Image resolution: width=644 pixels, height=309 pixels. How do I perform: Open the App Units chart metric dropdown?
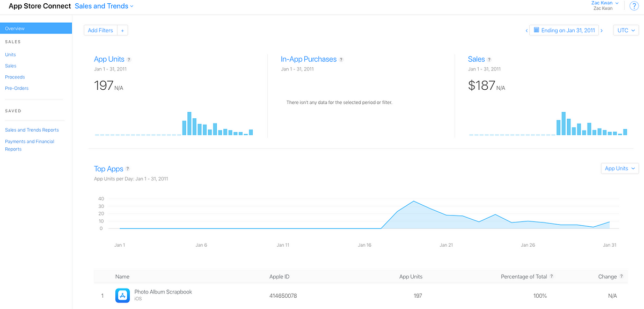point(620,169)
